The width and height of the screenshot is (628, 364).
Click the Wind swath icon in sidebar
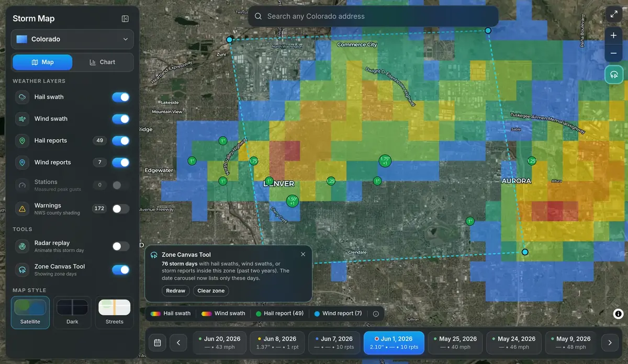coord(22,119)
